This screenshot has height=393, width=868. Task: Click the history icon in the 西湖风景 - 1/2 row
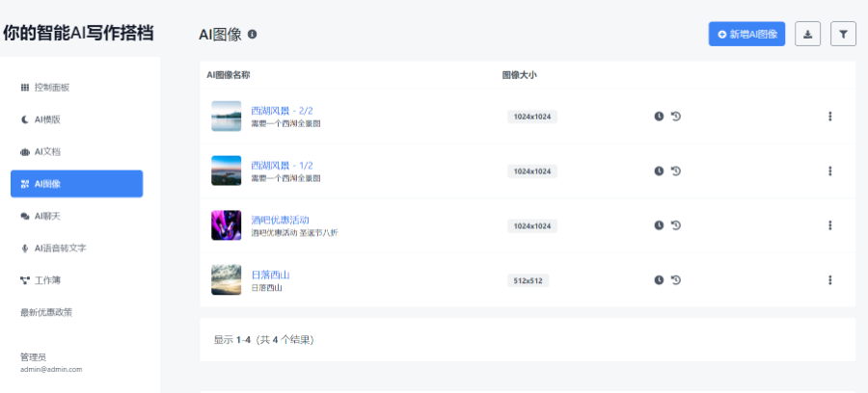676,170
